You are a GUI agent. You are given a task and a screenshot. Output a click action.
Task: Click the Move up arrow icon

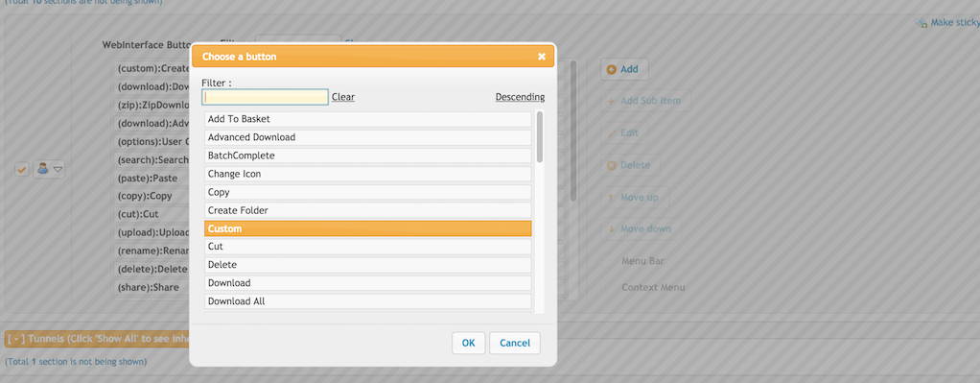coord(611,198)
